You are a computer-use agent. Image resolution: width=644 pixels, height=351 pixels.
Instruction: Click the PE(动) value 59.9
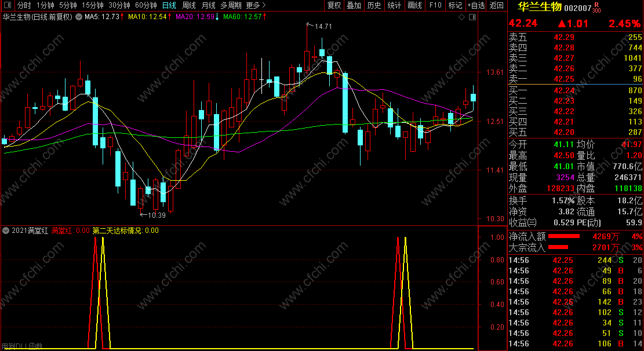tap(634, 222)
